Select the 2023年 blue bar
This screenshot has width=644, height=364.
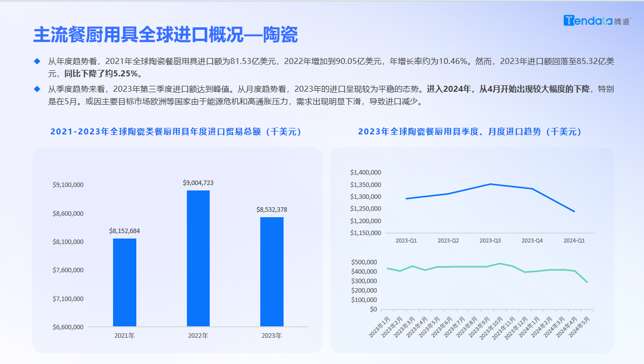pyautogui.click(x=272, y=271)
